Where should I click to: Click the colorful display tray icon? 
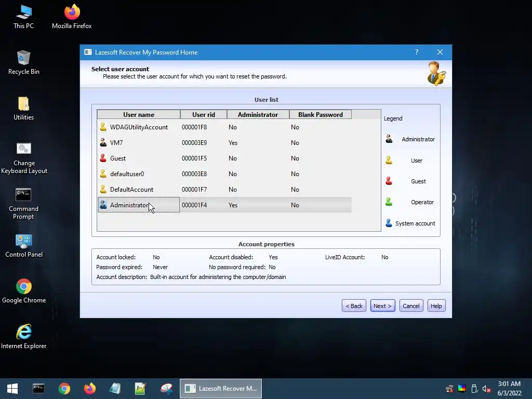pos(462,389)
